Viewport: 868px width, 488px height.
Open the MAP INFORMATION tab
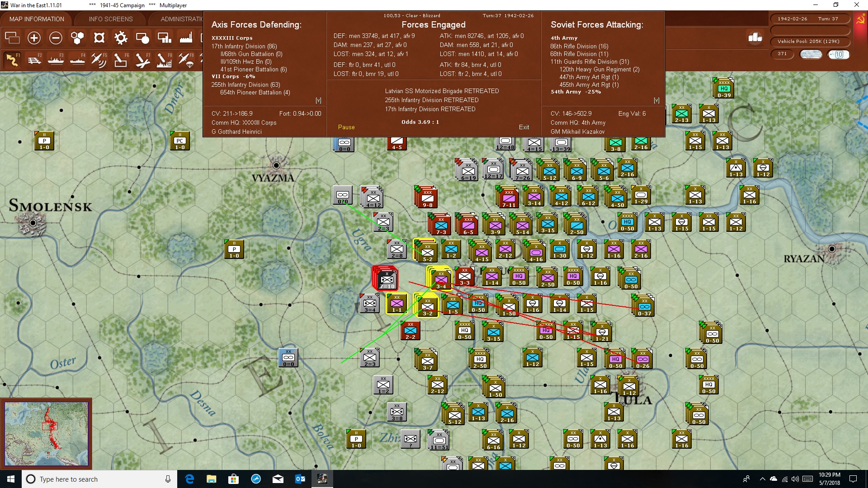tap(37, 19)
